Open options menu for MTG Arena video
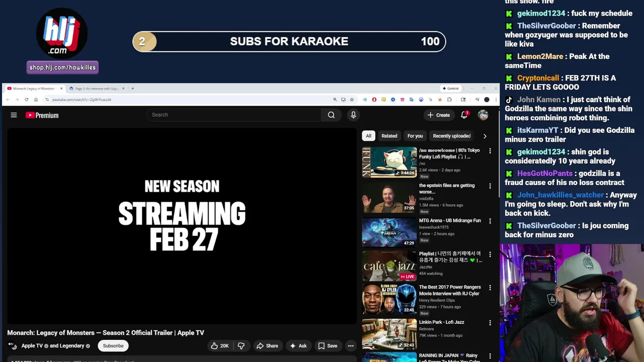The width and height of the screenshot is (644, 362). pyautogui.click(x=490, y=221)
